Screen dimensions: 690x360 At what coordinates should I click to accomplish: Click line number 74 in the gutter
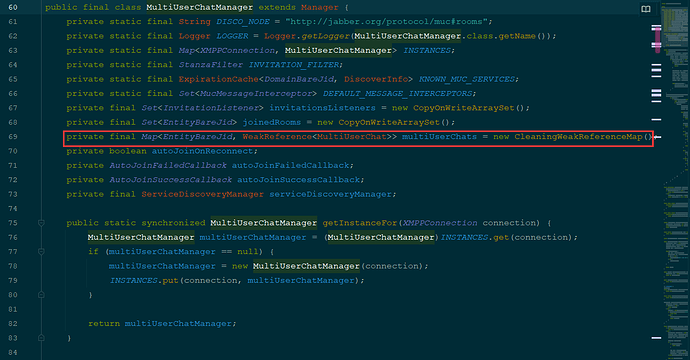pos(13,209)
